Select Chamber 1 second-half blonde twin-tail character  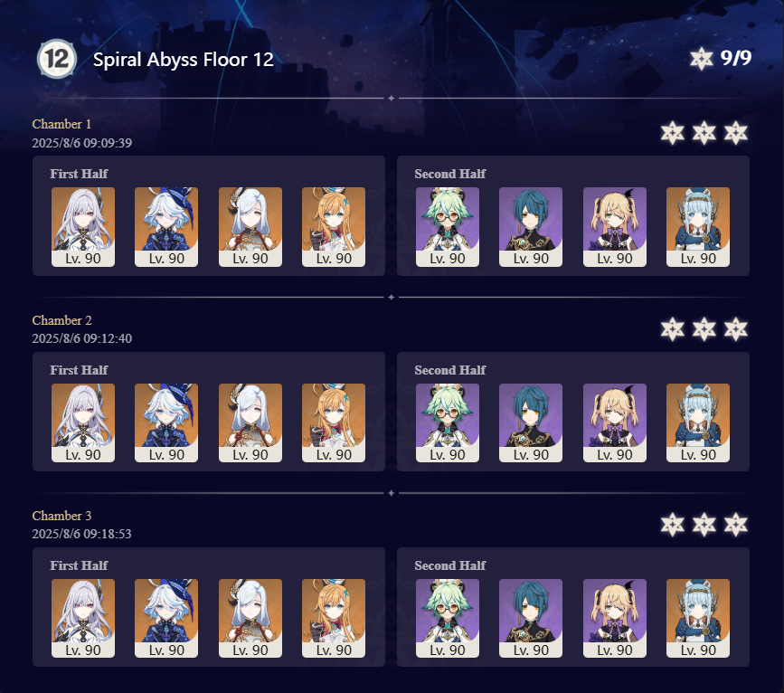click(615, 227)
